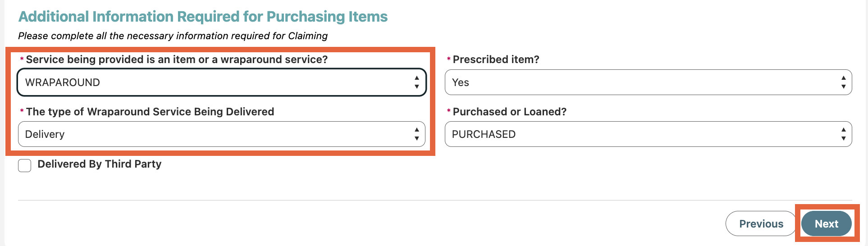Click the red asterisk beside "Purchased or Loaned?"
This screenshot has width=868, height=246.
click(448, 111)
